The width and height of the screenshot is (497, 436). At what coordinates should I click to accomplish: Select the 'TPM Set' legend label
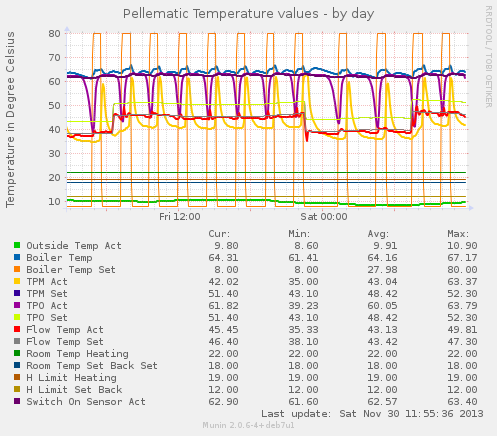47,294
